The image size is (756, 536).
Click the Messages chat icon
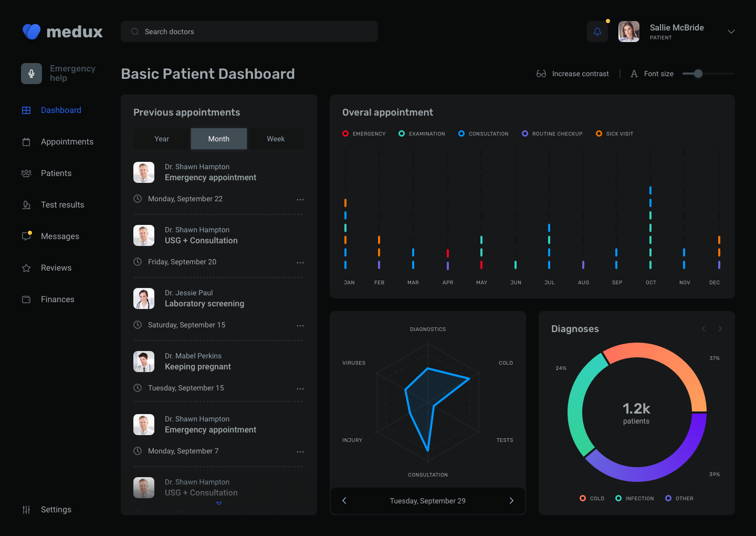tap(26, 236)
